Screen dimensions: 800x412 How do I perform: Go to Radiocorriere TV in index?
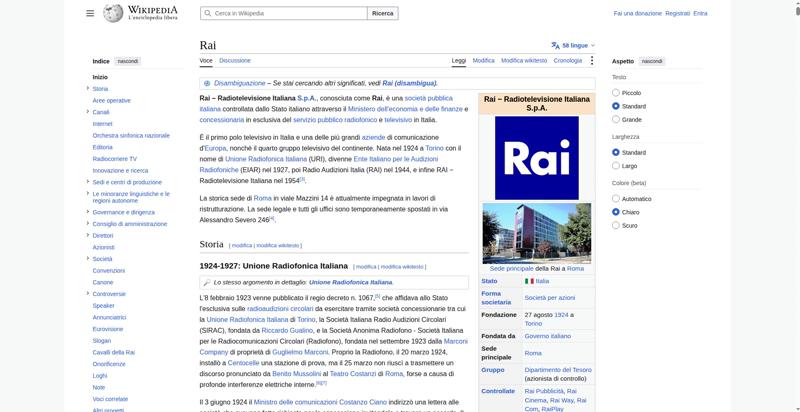[115, 159]
